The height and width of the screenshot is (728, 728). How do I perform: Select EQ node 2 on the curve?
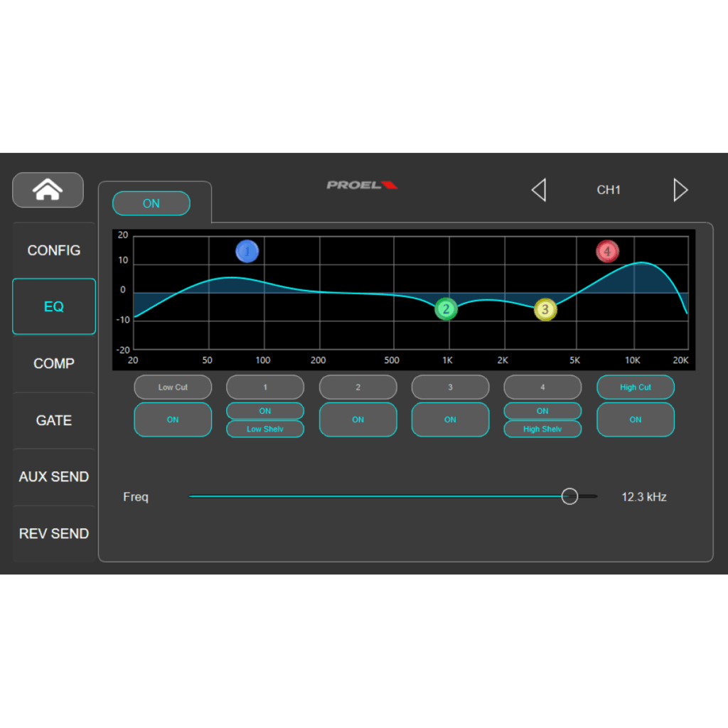446,309
